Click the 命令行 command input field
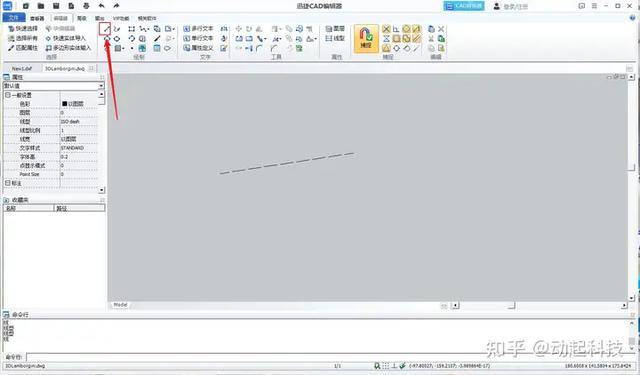 (327, 357)
